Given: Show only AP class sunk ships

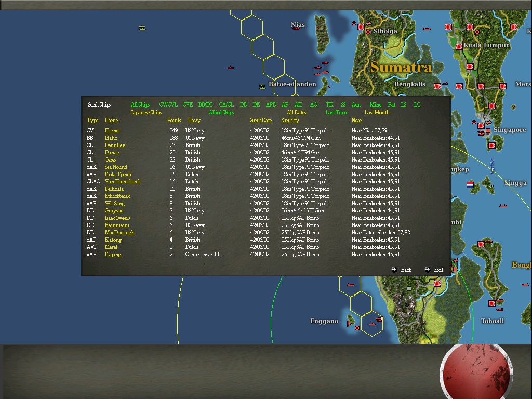Looking at the screenshot, I should tap(285, 104).
